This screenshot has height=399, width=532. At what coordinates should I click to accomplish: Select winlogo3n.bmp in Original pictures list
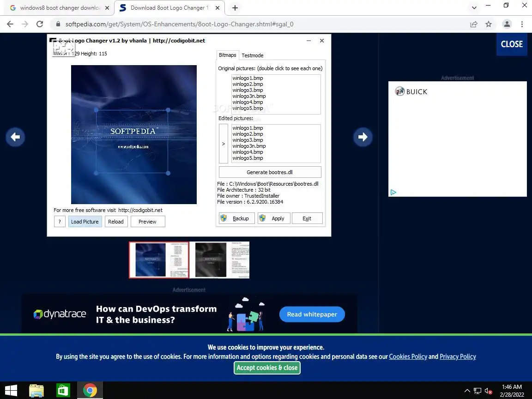249,97
